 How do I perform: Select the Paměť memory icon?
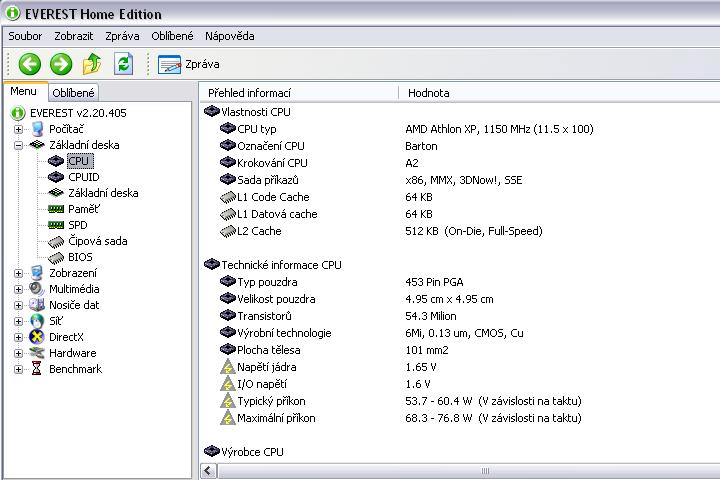tap(56, 209)
